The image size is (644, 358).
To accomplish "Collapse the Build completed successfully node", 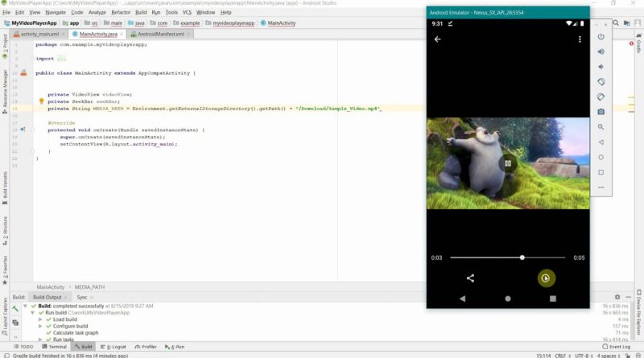I will [26, 306].
